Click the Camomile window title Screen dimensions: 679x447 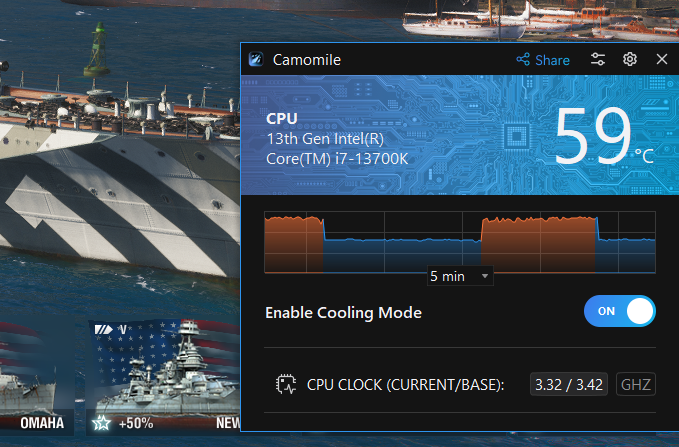coord(307,60)
